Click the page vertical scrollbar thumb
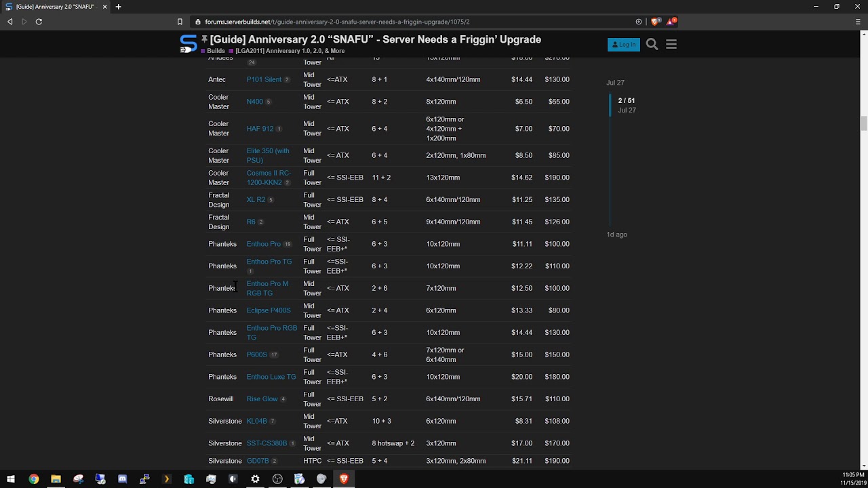The image size is (868, 488). [864, 123]
